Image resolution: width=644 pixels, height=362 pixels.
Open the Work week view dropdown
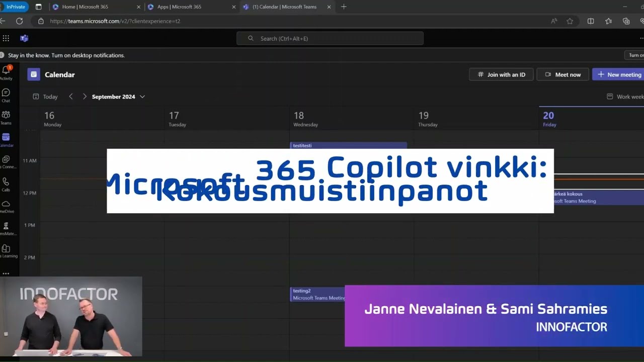click(x=625, y=97)
